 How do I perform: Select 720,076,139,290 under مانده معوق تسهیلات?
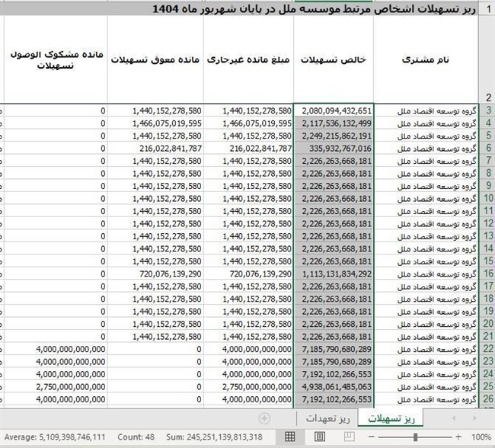point(155,274)
